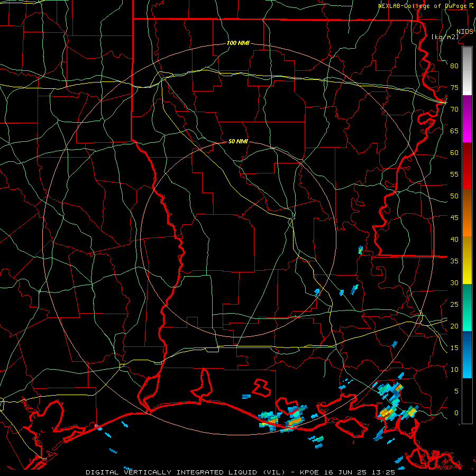Image resolution: width=476 pixels, height=476 pixels.
Task: Select the legend value 45
Action: 454,218
